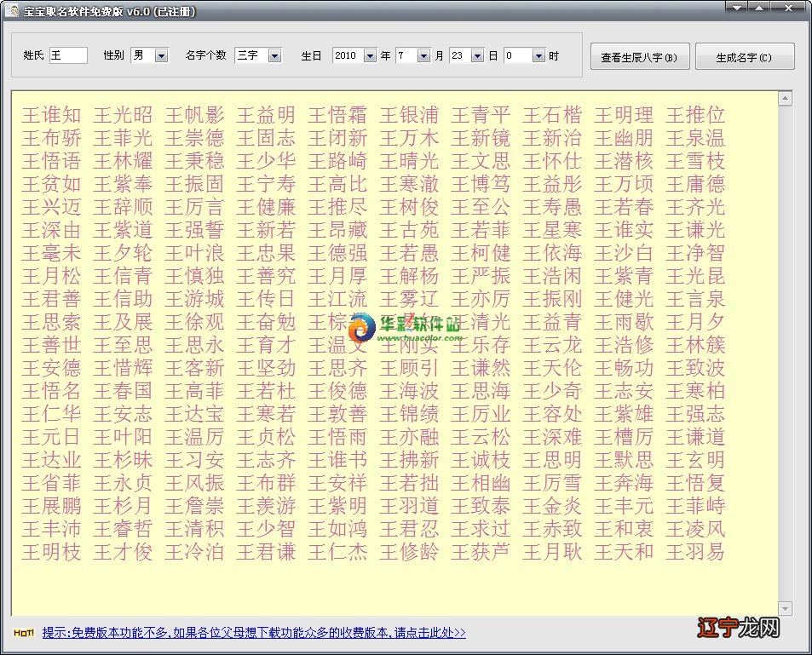The height and width of the screenshot is (655, 812).
Task: Select 王明枝 from the generated names
Action: click(x=50, y=552)
